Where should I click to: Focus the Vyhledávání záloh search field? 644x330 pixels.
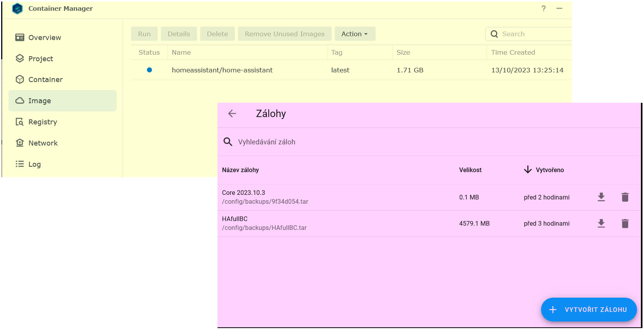tap(429, 142)
